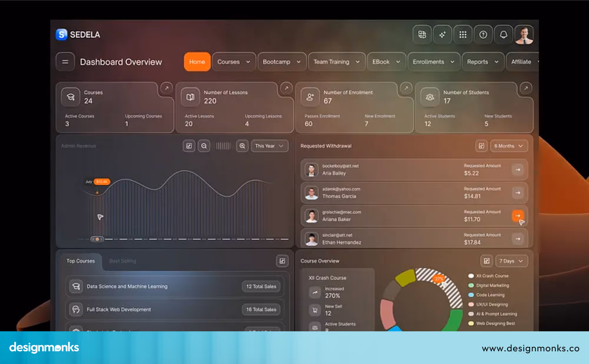Toggle Digital Marketing legend item
Image resolution: width=589 pixels, height=364 pixels.
(492, 285)
